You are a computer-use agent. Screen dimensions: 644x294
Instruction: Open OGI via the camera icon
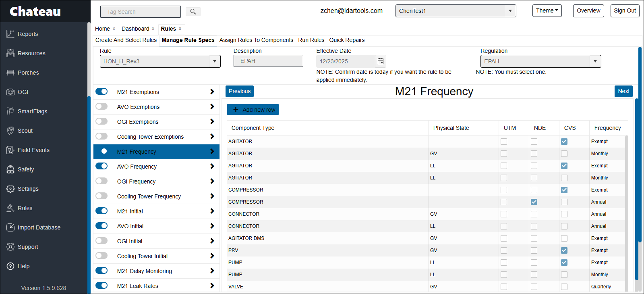pos(10,92)
